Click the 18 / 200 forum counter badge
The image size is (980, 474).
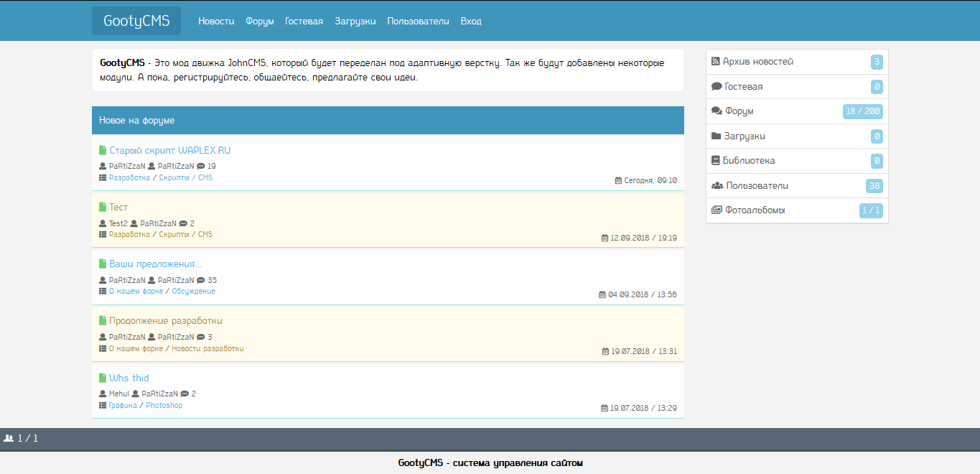point(862,111)
